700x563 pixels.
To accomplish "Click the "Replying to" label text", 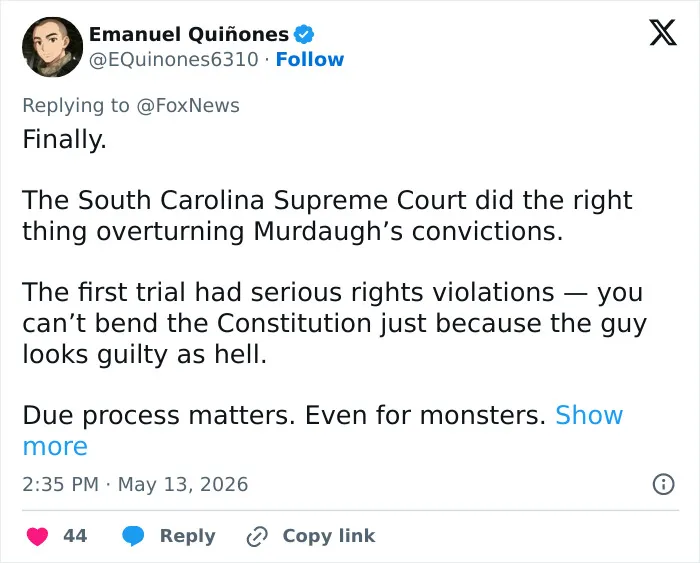I will point(76,106).
